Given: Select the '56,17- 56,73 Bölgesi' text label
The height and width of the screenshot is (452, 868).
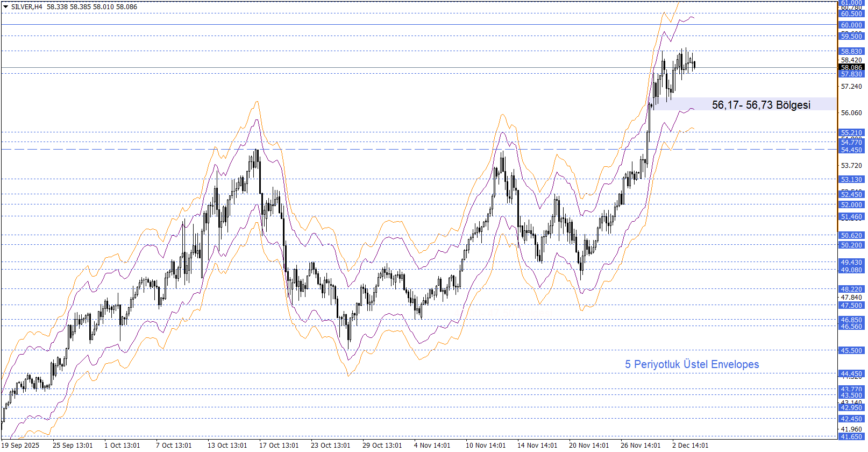Looking at the screenshot, I should point(760,105).
